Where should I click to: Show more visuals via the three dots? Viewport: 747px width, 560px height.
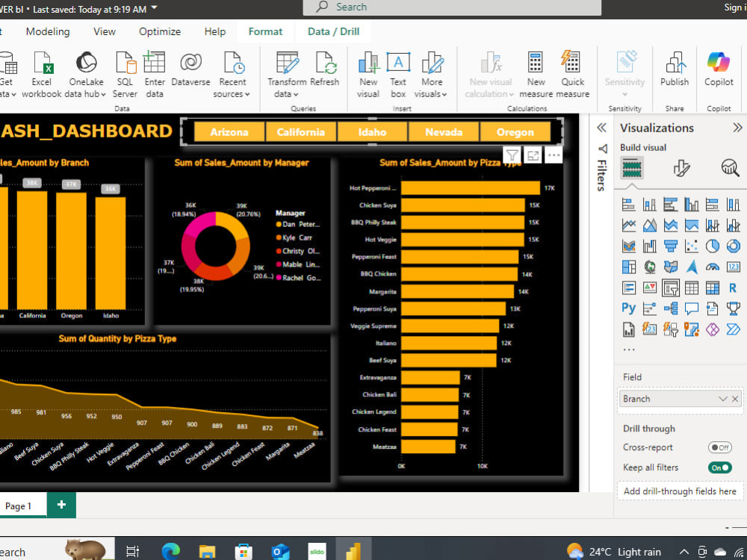tap(629, 349)
